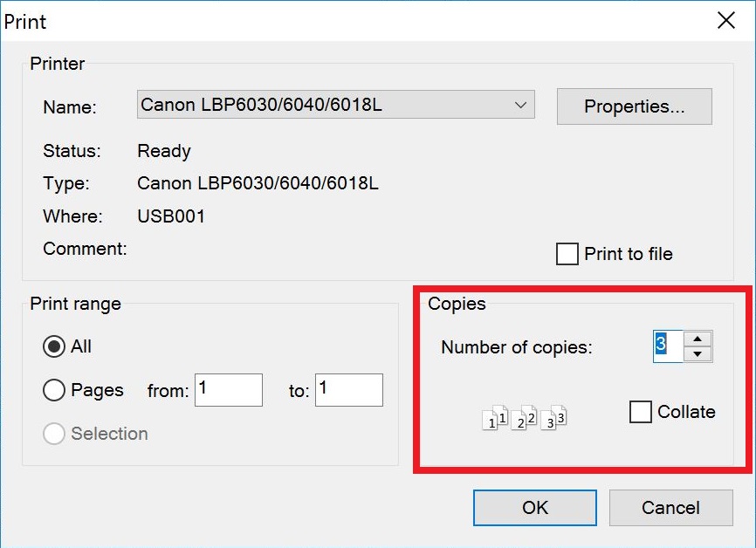This screenshot has width=756, height=548.
Task: Enable the Collate checkbox
Action: [x=640, y=412]
